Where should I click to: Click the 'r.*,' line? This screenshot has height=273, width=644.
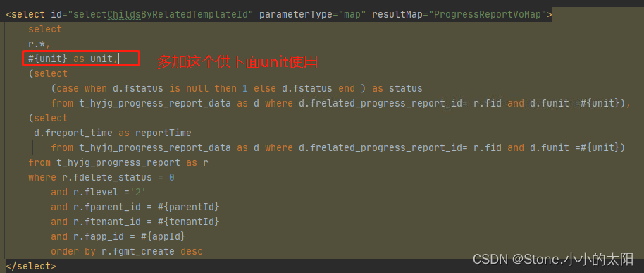point(39,44)
